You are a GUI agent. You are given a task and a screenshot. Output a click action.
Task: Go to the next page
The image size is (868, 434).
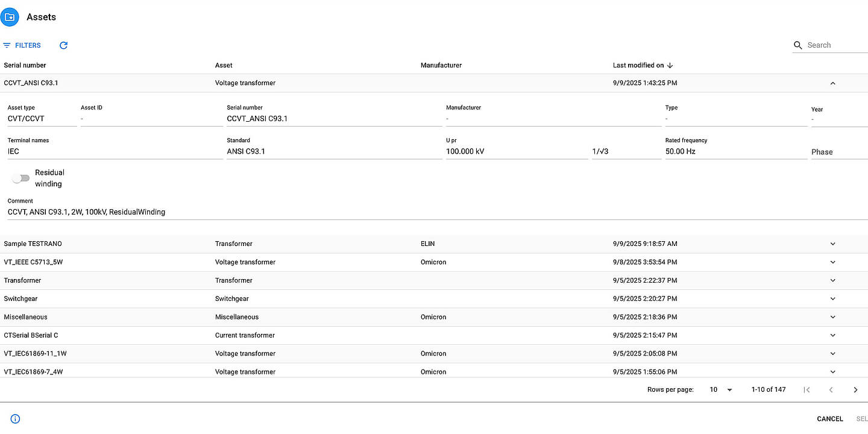coord(855,390)
